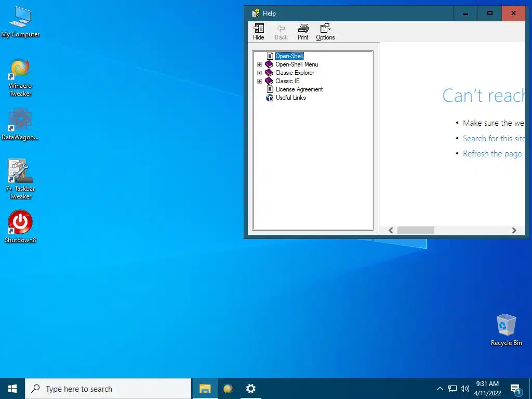
Task: Click the horizontal scrollbar thumb in Help
Action: [x=416, y=230]
